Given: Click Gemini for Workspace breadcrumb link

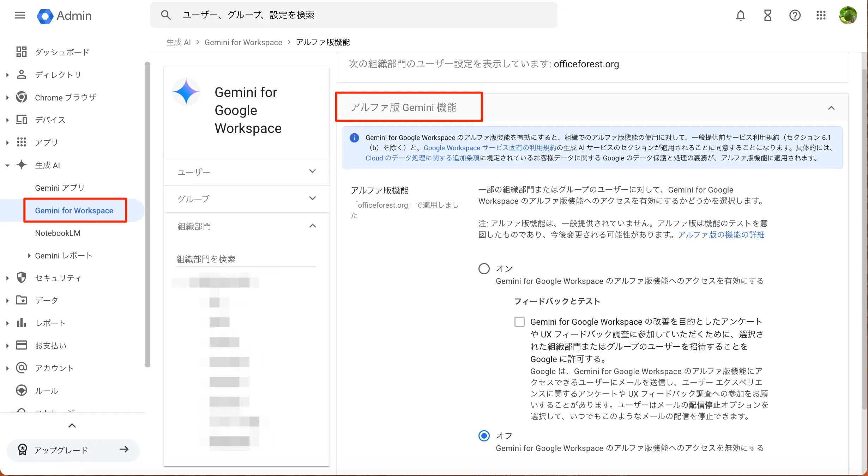Looking at the screenshot, I should coord(243,42).
